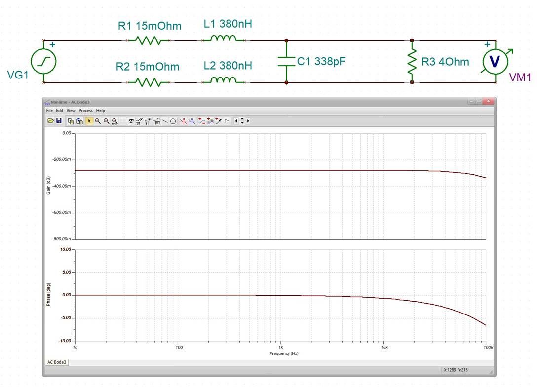Click the left arrow toolbar button

[236, 121]
